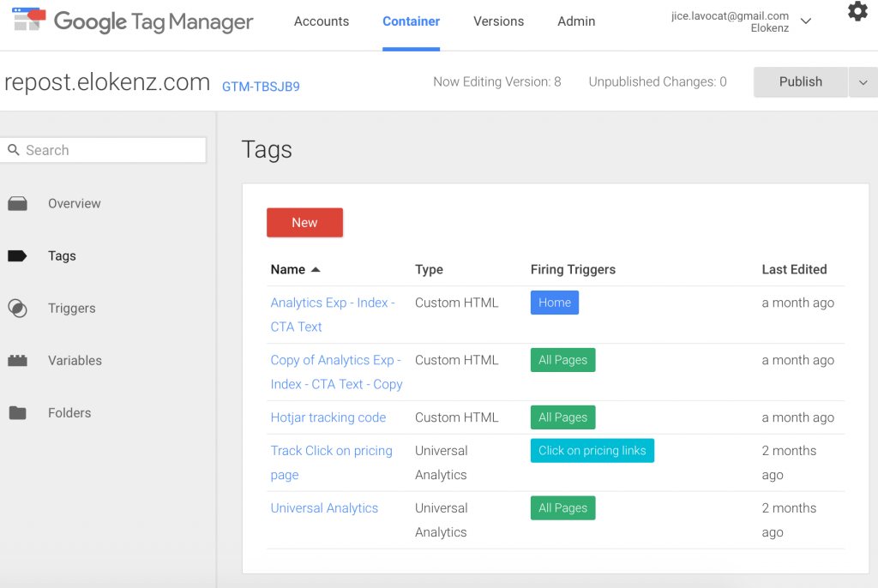
Task: Toggle Name column sort arrow
Action: [x=316, y=270]
